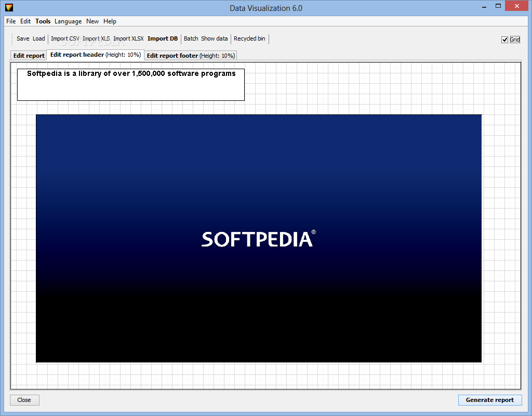Switch to the Edit report tab

[29, 56]
